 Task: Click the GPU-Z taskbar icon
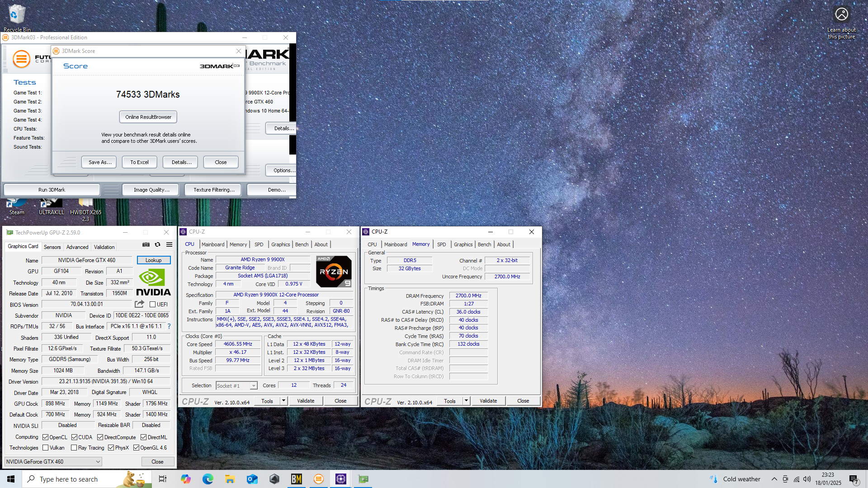pyautogui.click(x=363, y=479)
